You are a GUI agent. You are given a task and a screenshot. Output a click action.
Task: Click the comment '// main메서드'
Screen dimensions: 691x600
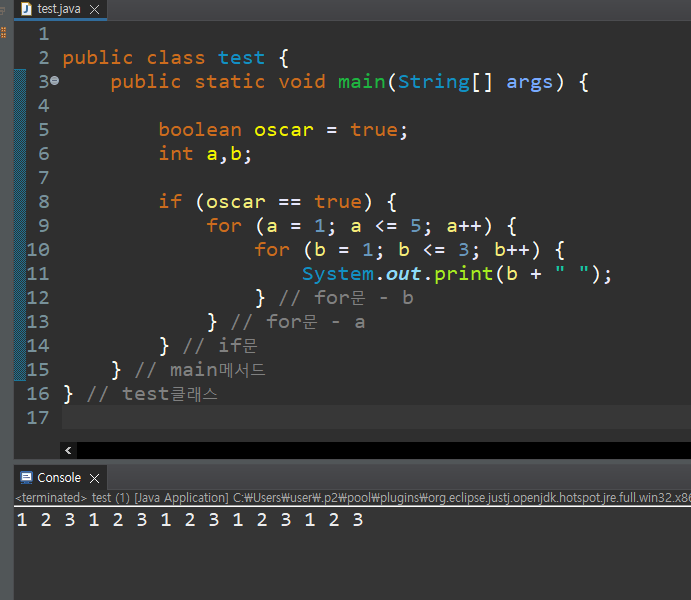pos(200,370)
